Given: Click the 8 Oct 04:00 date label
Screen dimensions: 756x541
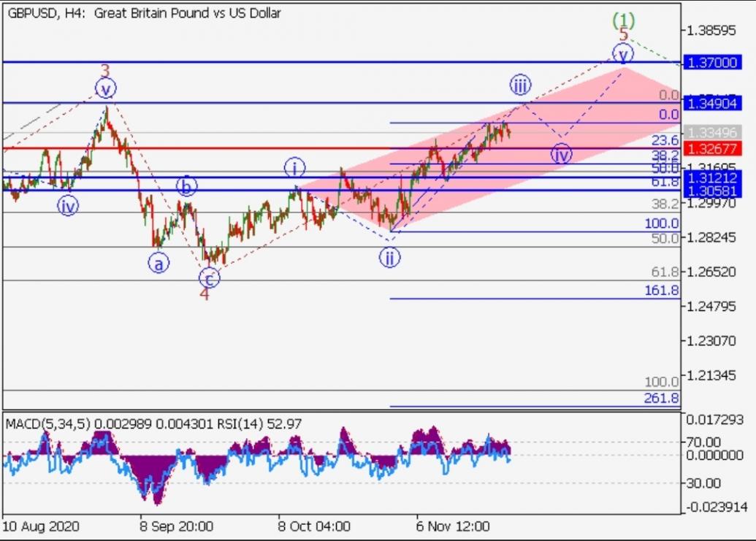Looking at the screenshot, I should tap(313, 526).
